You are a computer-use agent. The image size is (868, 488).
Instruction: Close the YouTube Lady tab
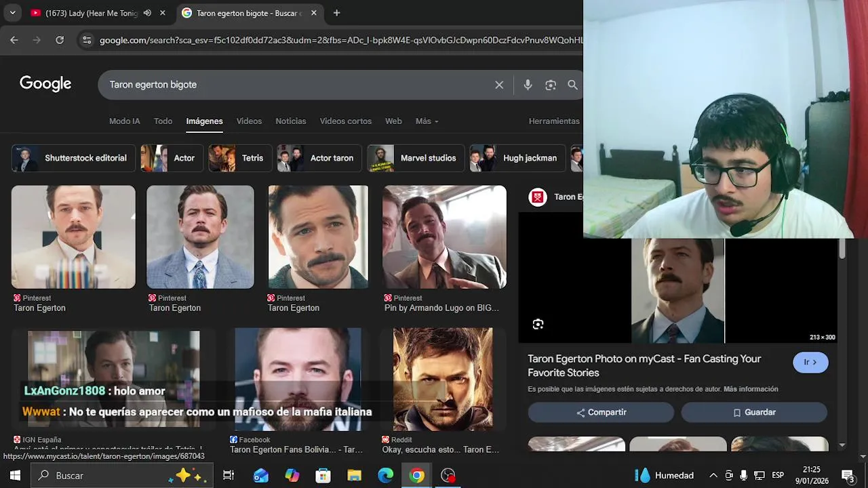(163, 13)
